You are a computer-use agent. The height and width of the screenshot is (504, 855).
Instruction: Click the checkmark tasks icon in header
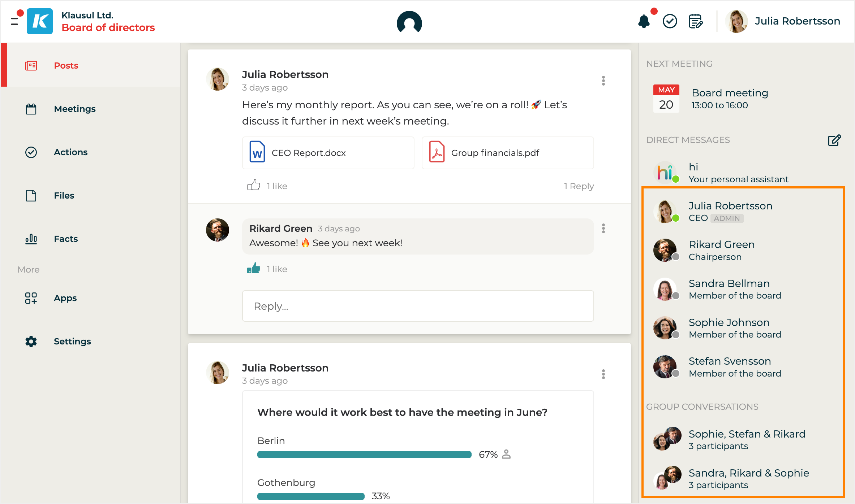point(670,21)
